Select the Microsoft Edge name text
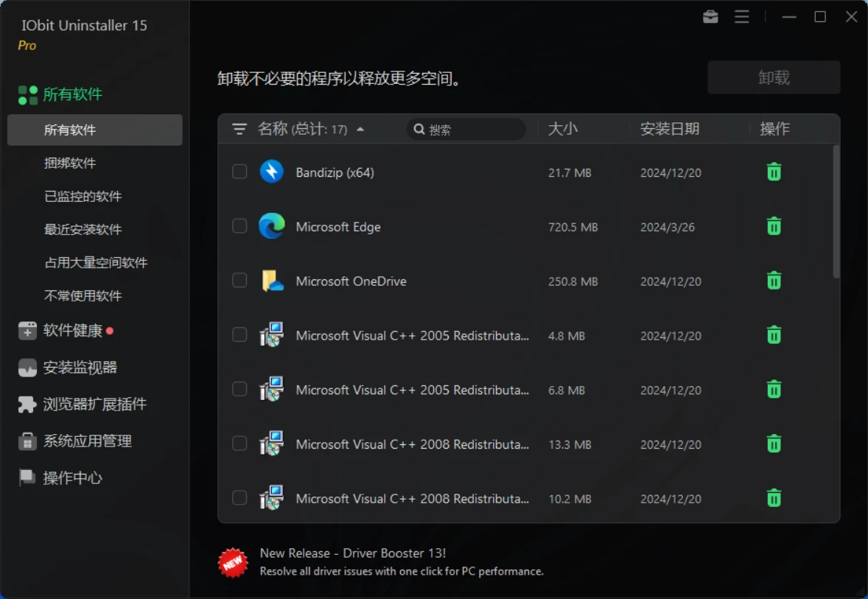 click(338, 226)
